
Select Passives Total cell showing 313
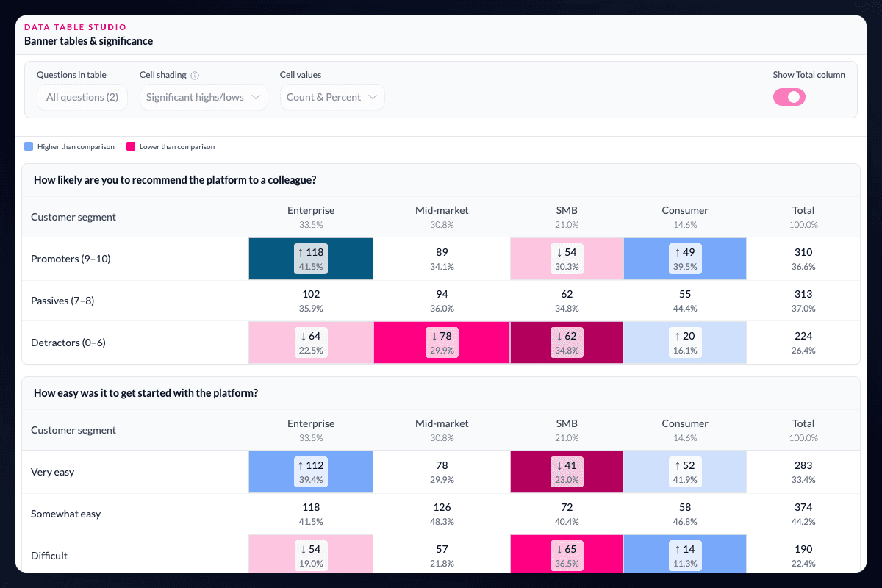(803, 301)
